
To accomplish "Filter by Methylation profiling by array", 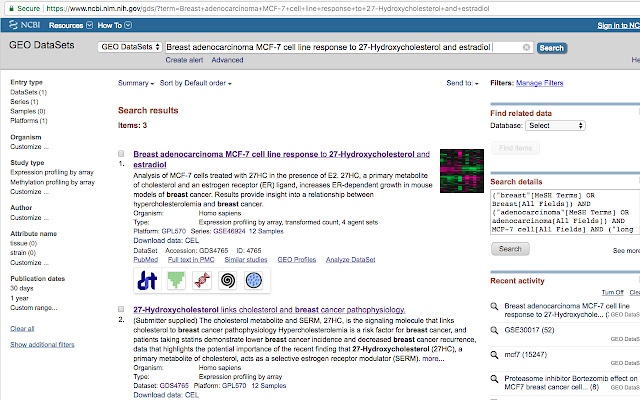I will pos(52,182).
